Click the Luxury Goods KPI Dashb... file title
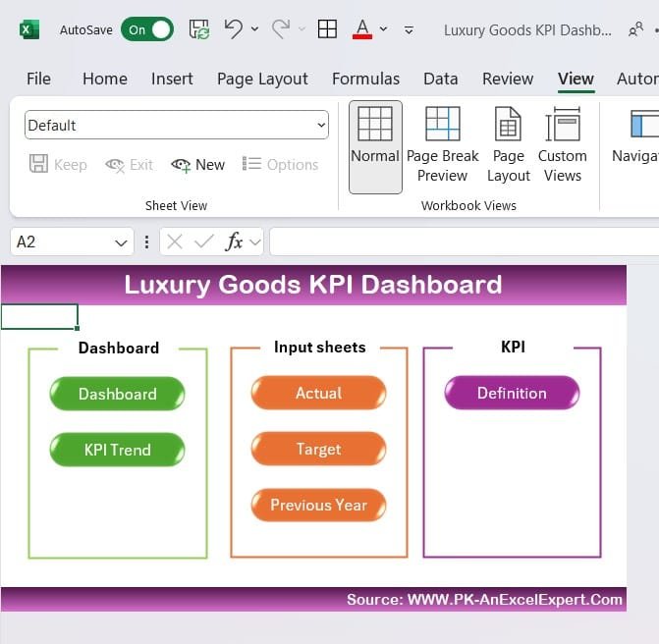Image resolution: width=659 pixels, height=644 pixels. tap(527, 30)
